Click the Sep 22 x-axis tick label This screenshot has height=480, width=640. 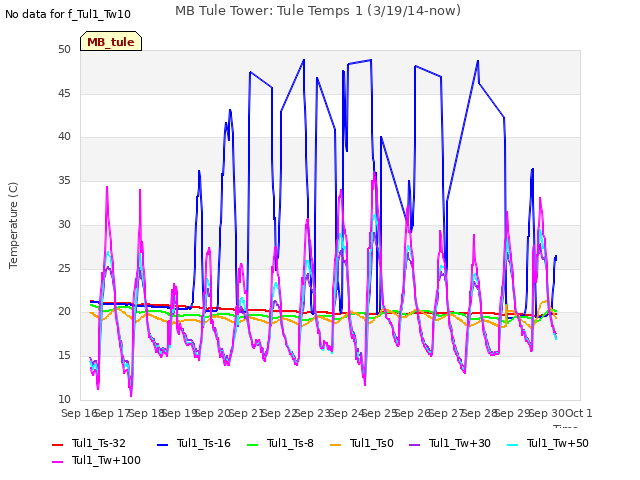(x=280, y=413)
